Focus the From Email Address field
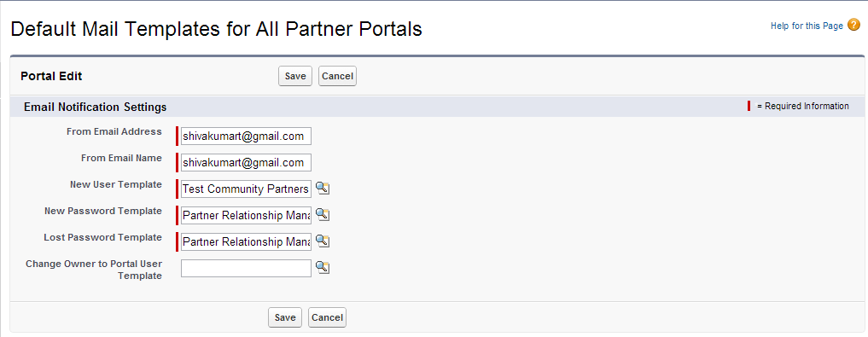The height and width of the screenshot is (337, 868). [246, 137]
